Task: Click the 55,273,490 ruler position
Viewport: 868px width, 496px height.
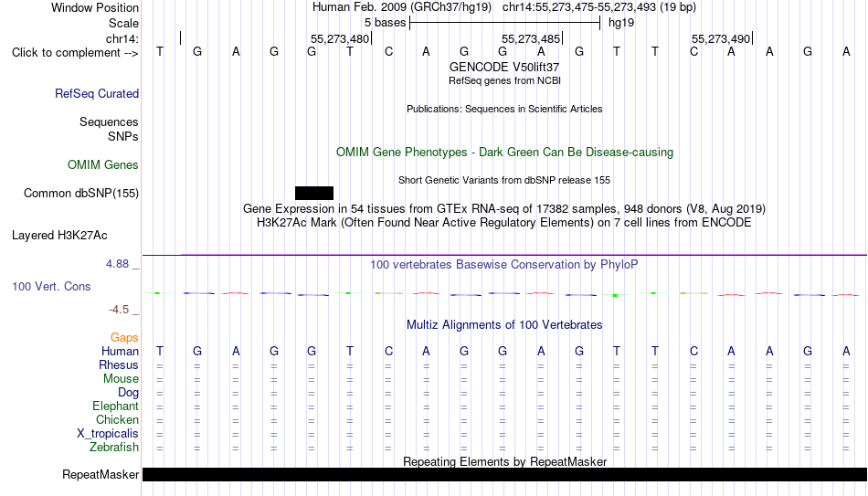Action: (x=721, y=38)
